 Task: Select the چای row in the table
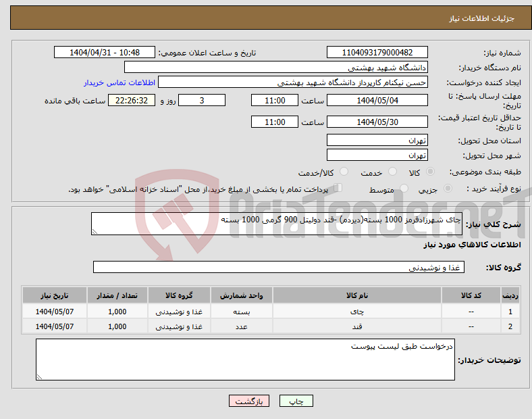[x=356, y=312]
